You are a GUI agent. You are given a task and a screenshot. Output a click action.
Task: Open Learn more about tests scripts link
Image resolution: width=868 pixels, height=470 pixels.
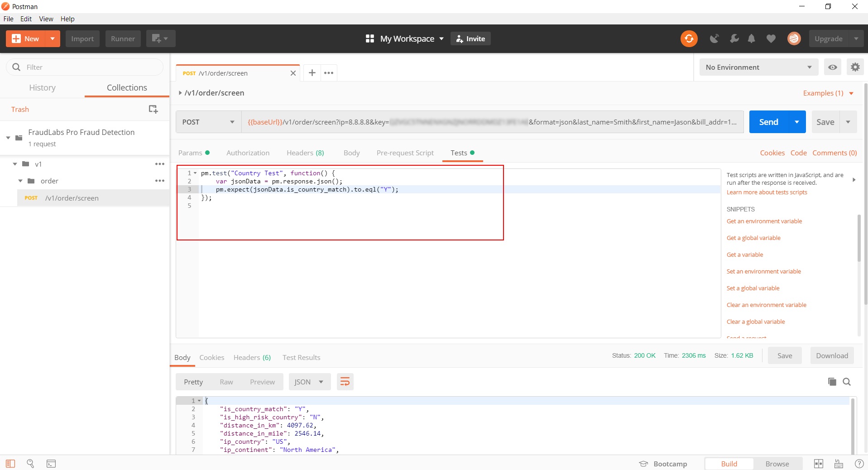[x=767, y=192]
